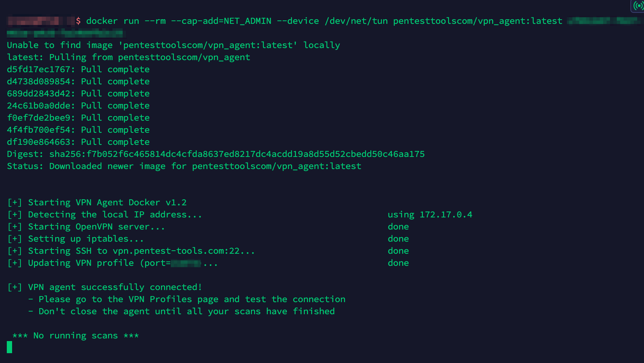Click 'vpn.pentest-tools.com:22' host text
This screenshot has width=644, height=363.
tap(176, 251)
